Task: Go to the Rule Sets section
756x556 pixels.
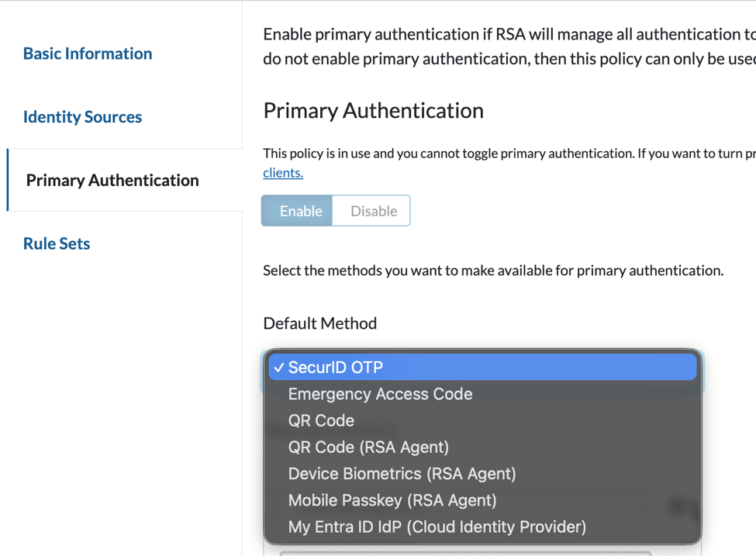Action: click(x=57, y=243)
